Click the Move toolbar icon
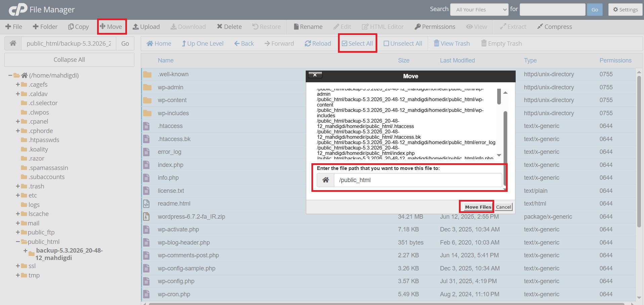Image resolution: width=644 pixels, height=305 pixels. [x=102, y=27]
